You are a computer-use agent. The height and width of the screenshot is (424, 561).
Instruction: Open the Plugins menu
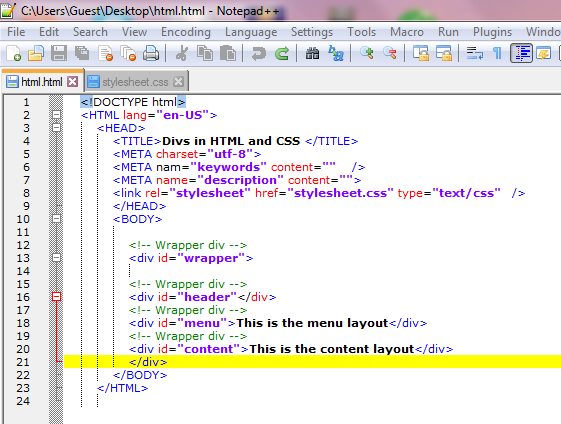click(492, 32)
